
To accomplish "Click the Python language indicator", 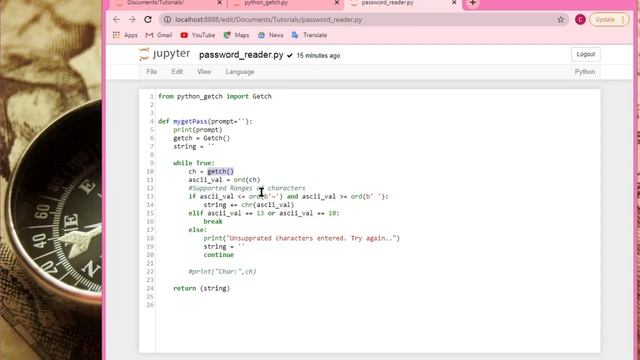I will click(585, 72).
